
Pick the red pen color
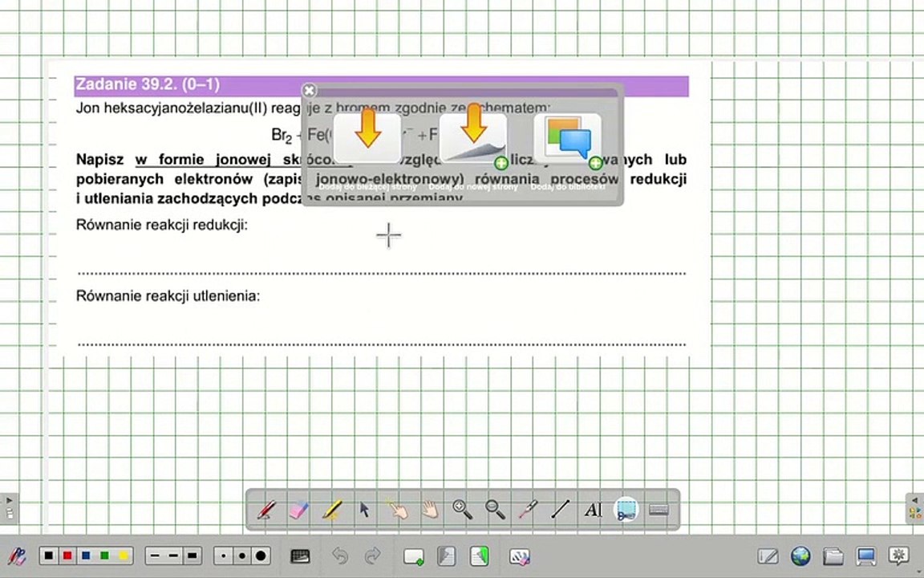67,556
